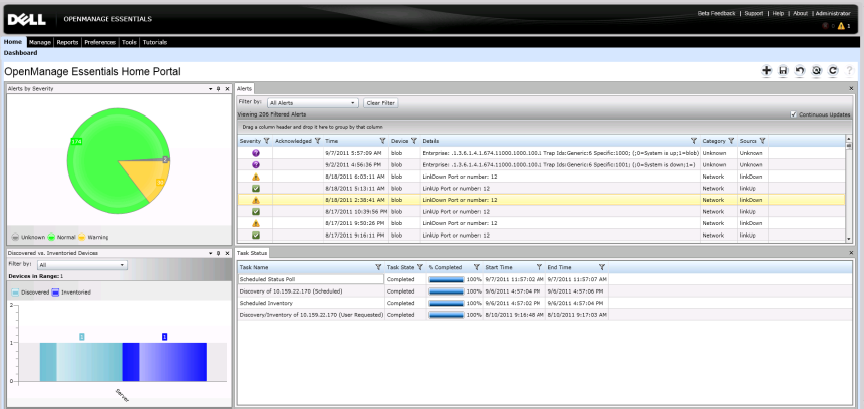
Task: Toggle Normal legend item in severity chart
Action: pos(62,237)
